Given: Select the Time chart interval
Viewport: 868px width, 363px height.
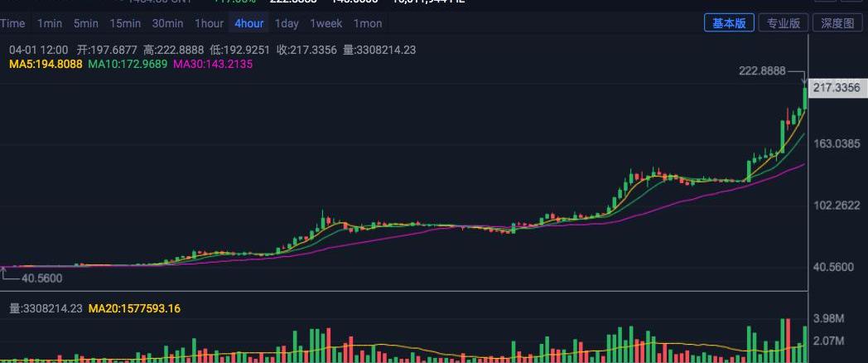Looking at the screenshot, I should coord(12,23).
